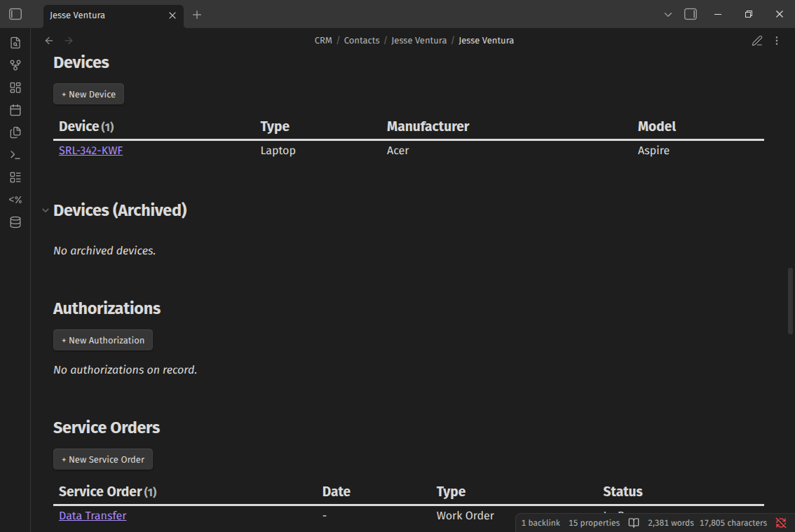Viewport: 795px width, 532px height.
Task: Click the Work Order type cell
Action: pyautogui.click(x=465, y=516)
